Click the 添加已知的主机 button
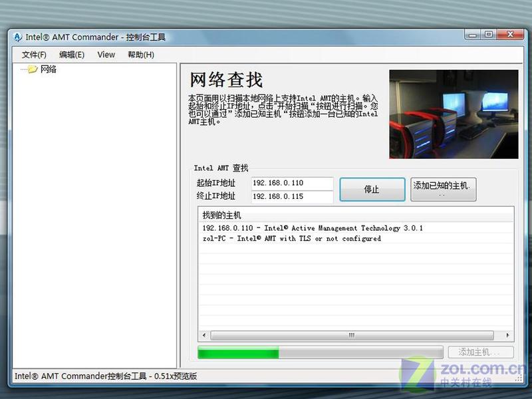The height and width of the screenshot is (399, 532). pyautogui.click(x=443, y=190)
